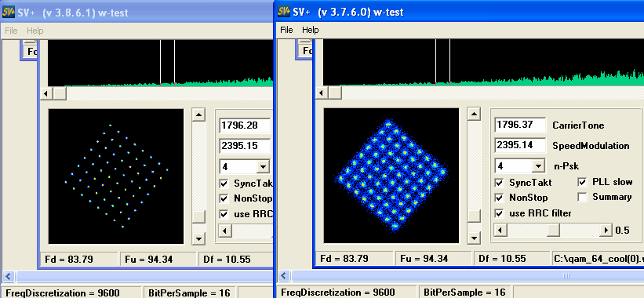Click down arrow beside right constellation plot
Image resolution: width=644 pixels, height=298 pixels.
click(474, 238)
